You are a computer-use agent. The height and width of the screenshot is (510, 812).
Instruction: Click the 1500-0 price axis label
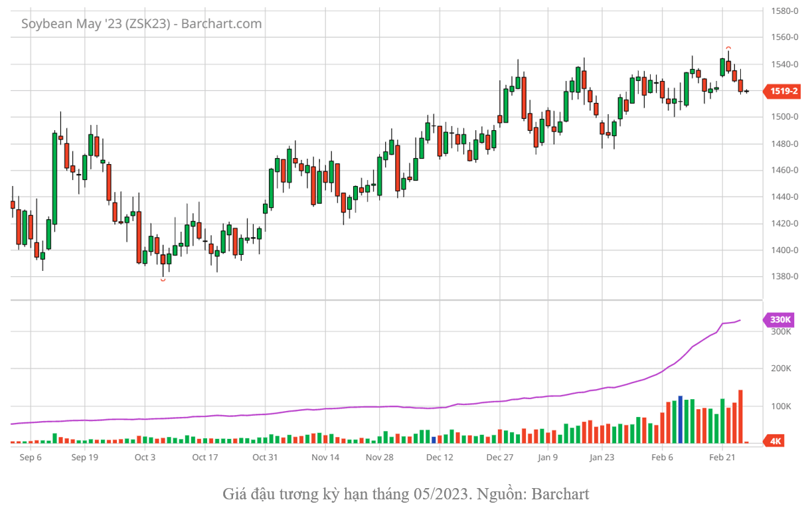pyautogui.click(x=785, y=118)
